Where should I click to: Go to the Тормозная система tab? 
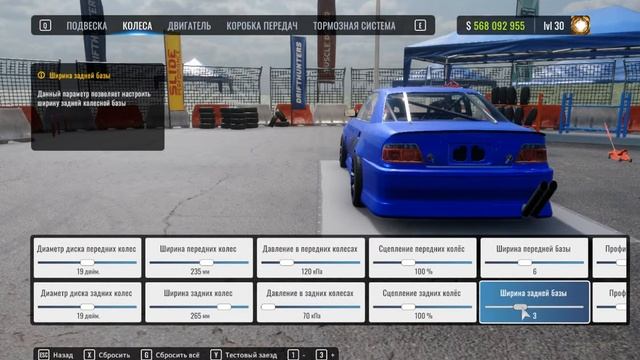tap(354, 26)
